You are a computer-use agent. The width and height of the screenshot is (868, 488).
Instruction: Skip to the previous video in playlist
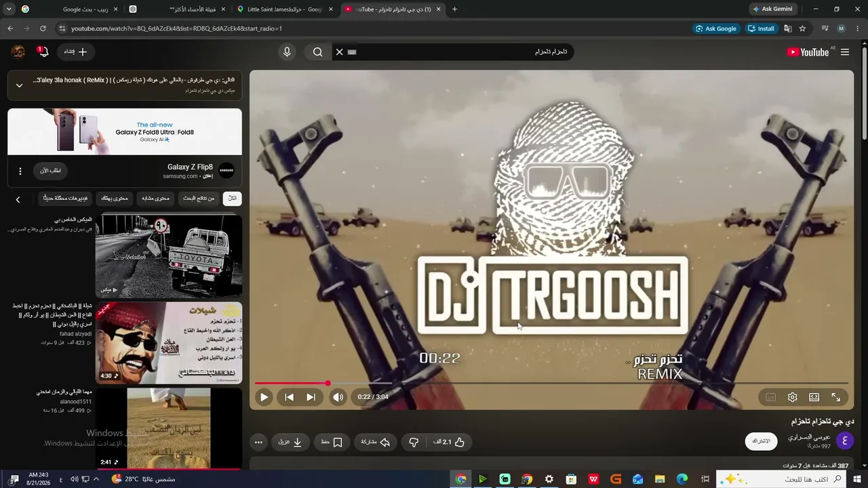click(289, 397)
